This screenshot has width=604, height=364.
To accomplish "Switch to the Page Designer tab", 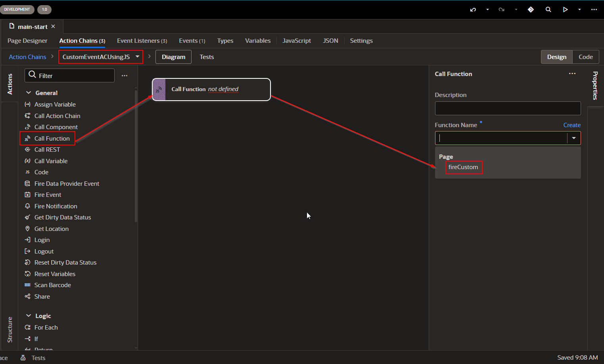I will coord(27,41).
